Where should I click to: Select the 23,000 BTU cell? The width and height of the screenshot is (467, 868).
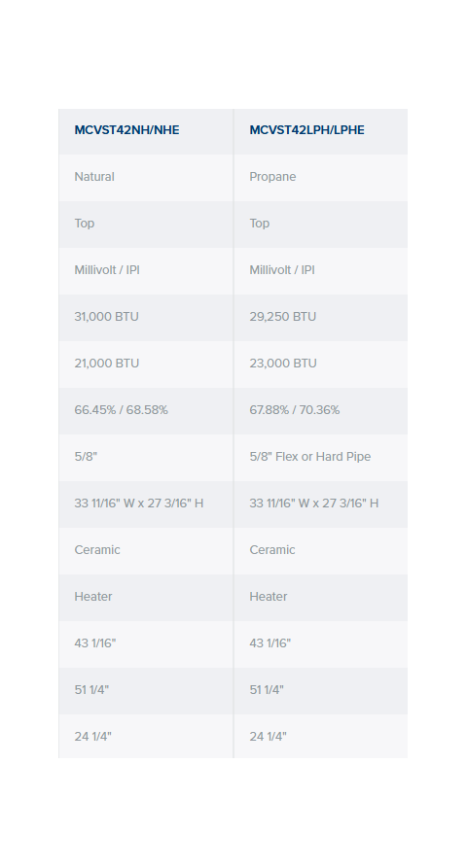[321, 365]
